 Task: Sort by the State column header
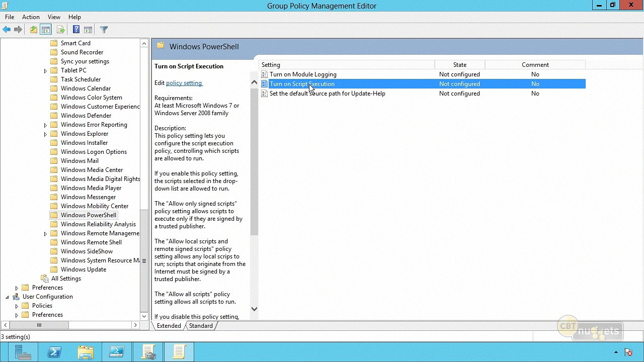coord(460,65)
